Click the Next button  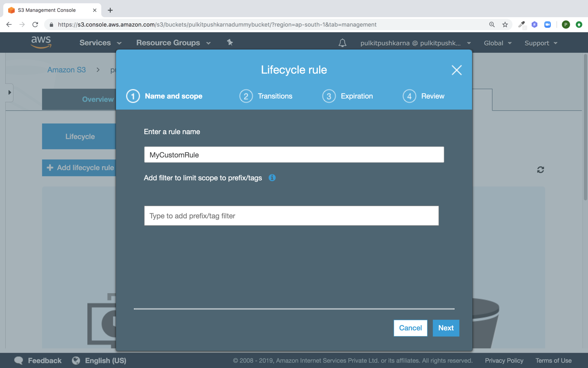(x=446, y=328)
